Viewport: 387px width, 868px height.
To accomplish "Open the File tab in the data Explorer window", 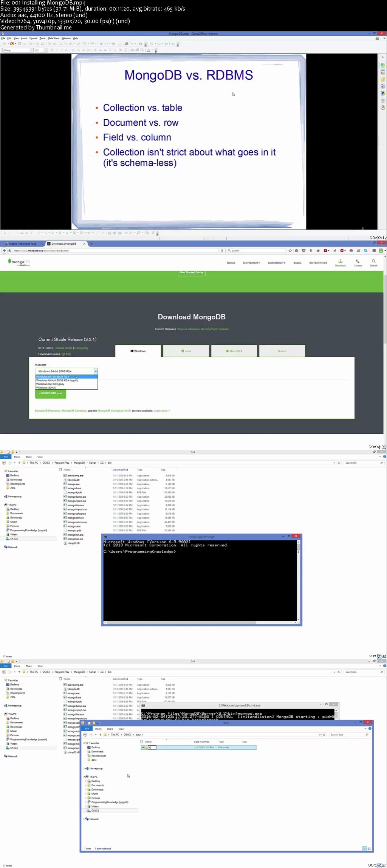I will (87, 729).
